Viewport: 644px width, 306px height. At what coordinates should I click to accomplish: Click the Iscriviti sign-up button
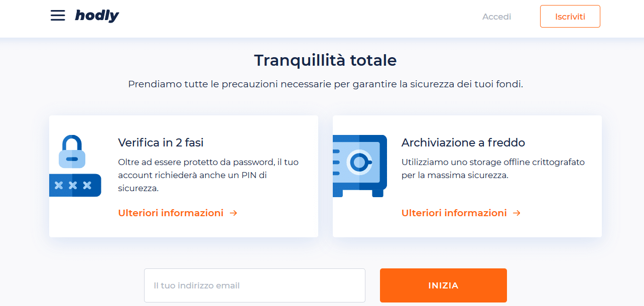click(570, 17)
